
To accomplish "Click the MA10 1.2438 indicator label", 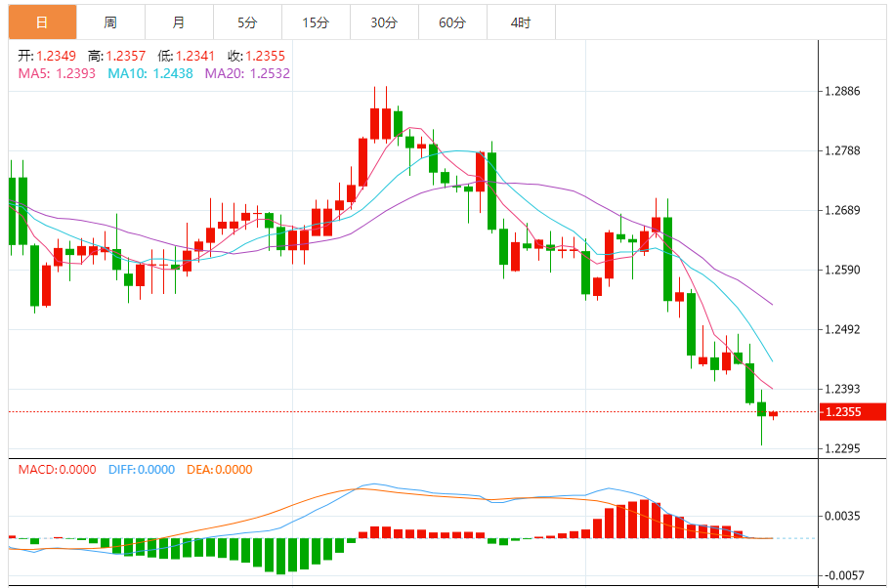I will (150, 73).
